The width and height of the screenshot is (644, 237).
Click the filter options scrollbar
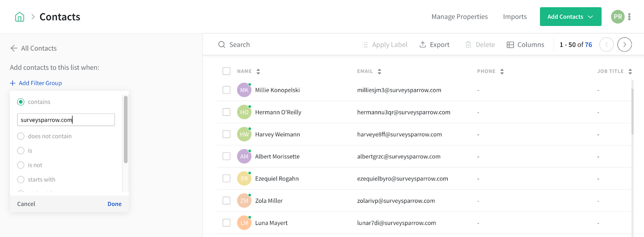(x=126, y=129)
